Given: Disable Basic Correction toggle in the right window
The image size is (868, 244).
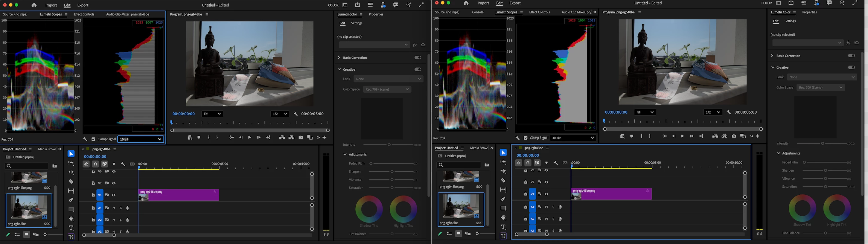Looking at the screenshot, I should 851,56.
